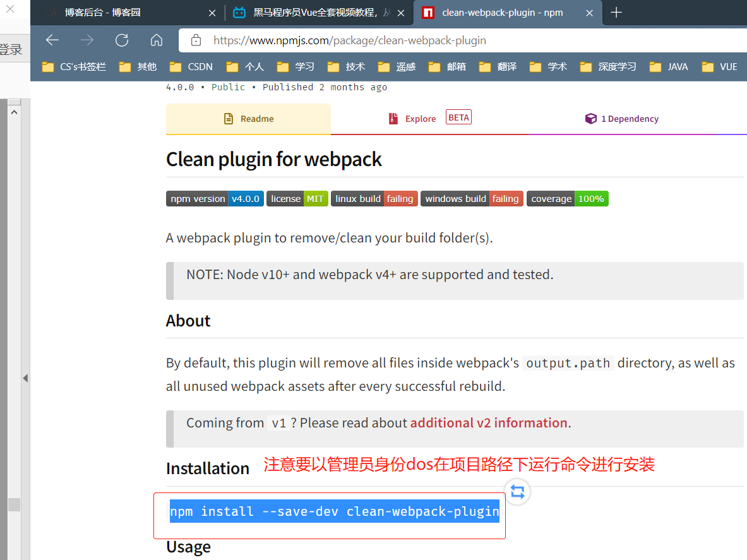The height and width of the screenshot is (560, 747).
Task: Click the Usage heading
Action: (x=188, y=547)
